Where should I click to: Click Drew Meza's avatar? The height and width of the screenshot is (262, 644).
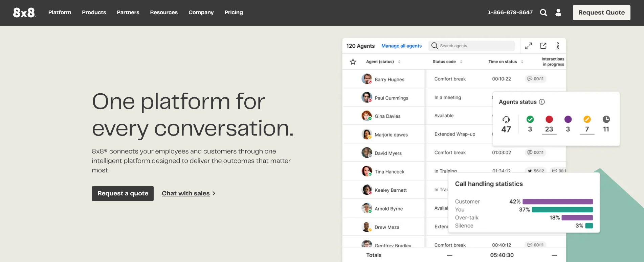(367, 227)
